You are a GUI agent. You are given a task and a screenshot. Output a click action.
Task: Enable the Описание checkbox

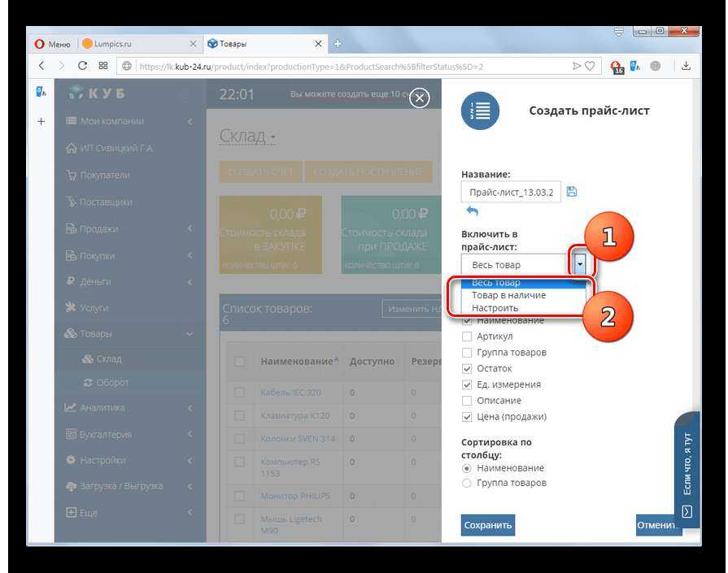(x=467, y=401)
